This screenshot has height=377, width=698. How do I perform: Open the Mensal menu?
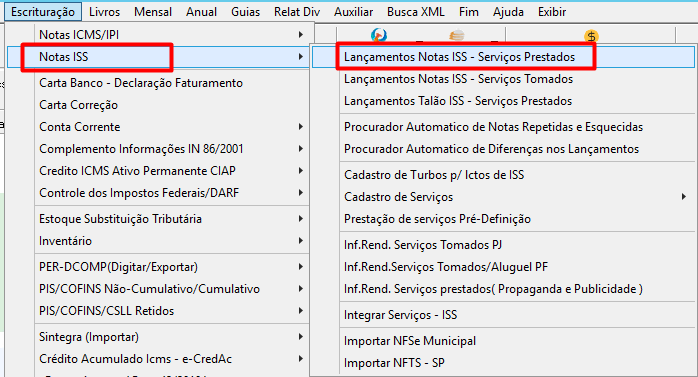coord(153,12)
